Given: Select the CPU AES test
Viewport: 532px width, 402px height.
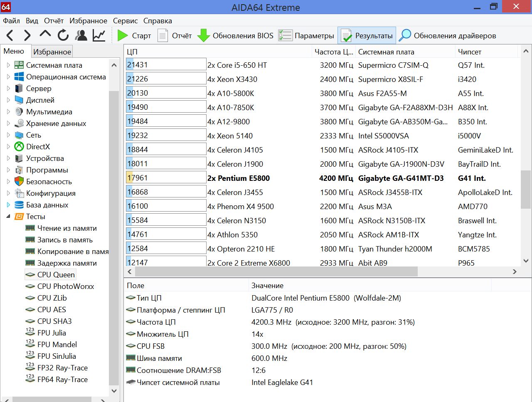Looking at the screenshot, I should pos(46,310).
